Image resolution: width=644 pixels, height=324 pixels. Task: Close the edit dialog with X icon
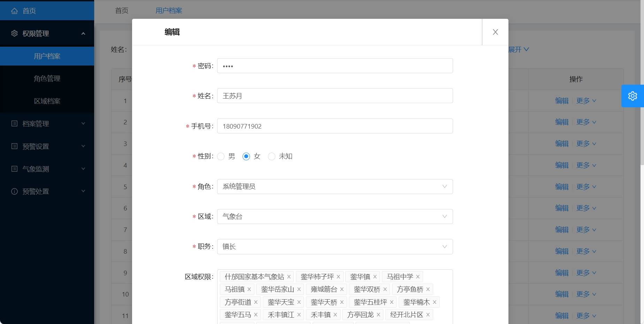(495, 32)
